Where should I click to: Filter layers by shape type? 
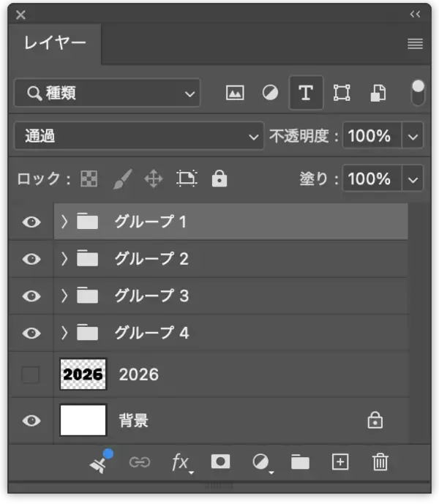pos(342,93)
